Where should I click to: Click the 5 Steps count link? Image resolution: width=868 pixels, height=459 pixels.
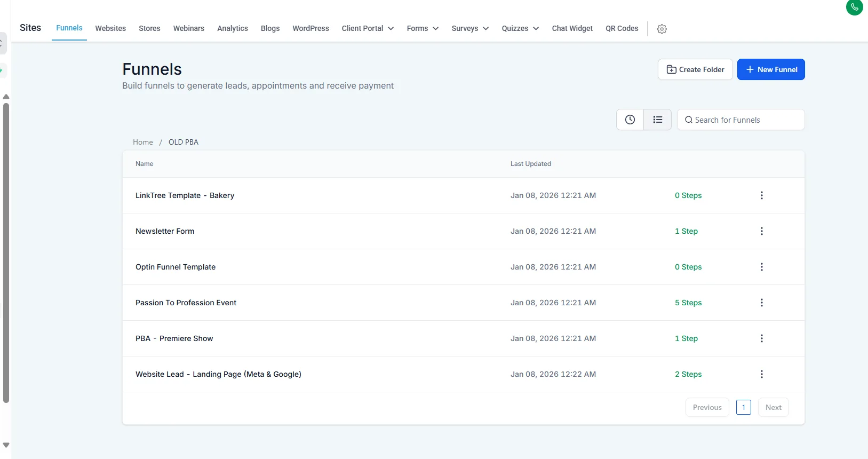[688, 303]
